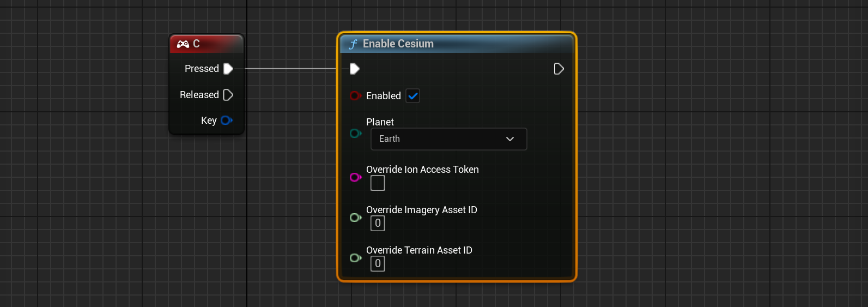This screenshot has width=868, height=307.
Task: Uncheck the Enabled checkbox
Action: click(412, 96)
